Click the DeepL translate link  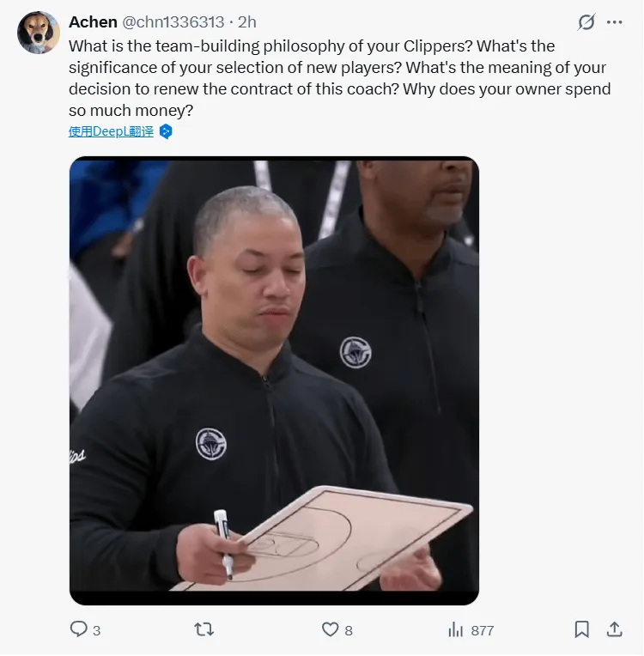tap(111, 131)
